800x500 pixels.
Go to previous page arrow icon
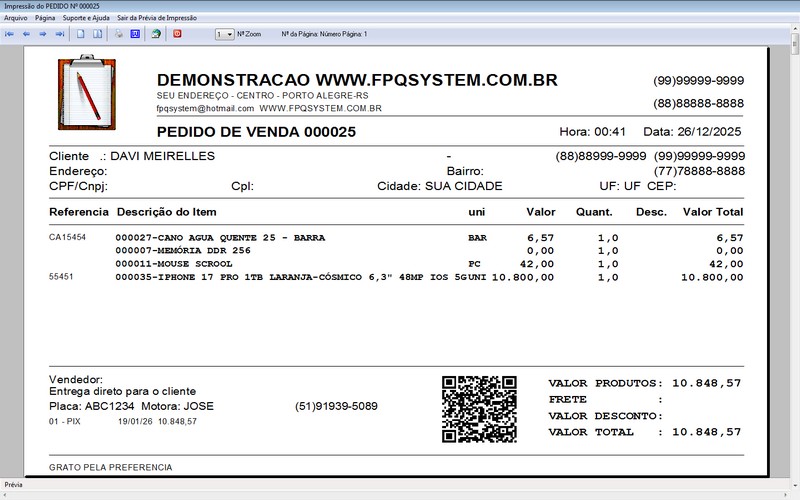(x=27, y=34)
